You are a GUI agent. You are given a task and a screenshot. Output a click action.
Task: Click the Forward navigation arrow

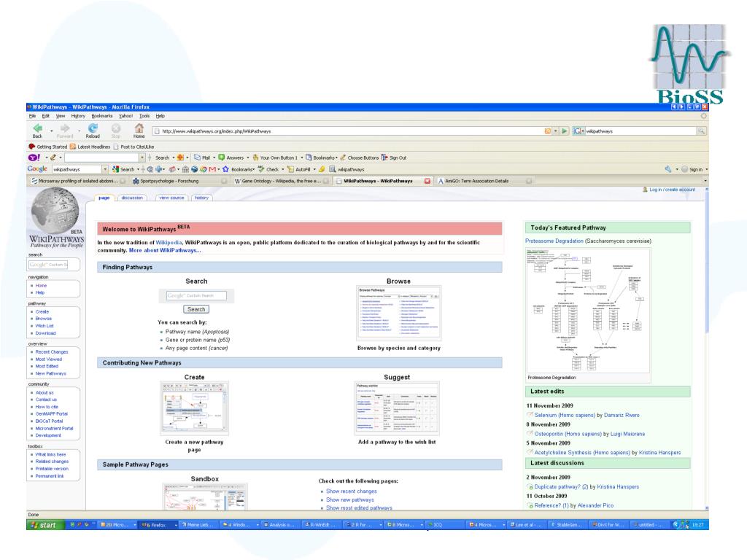(x=65, y=128)
